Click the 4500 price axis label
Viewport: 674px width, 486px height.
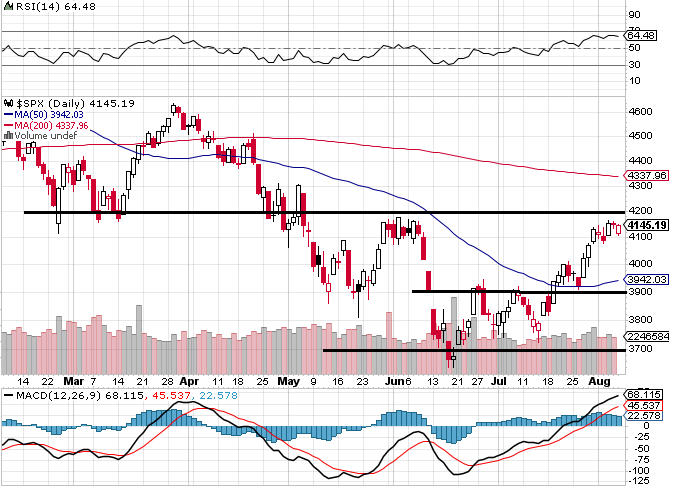pos(640,136)
